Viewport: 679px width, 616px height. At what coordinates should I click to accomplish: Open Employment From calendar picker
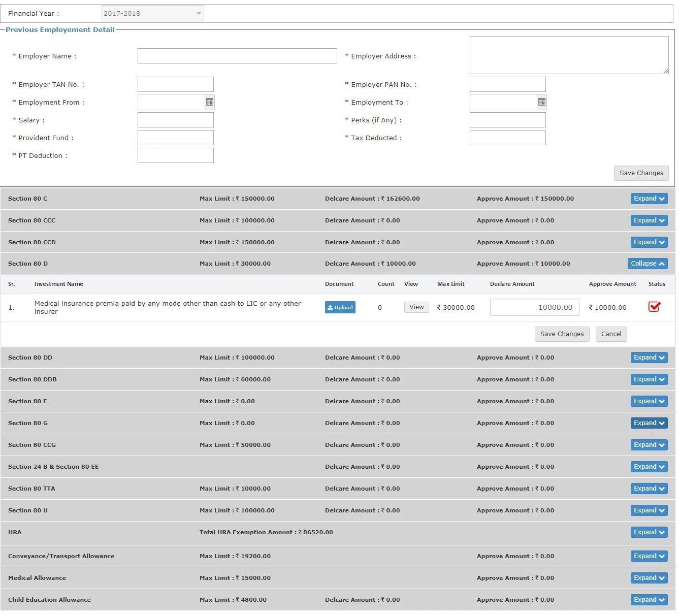coord(209,102)
